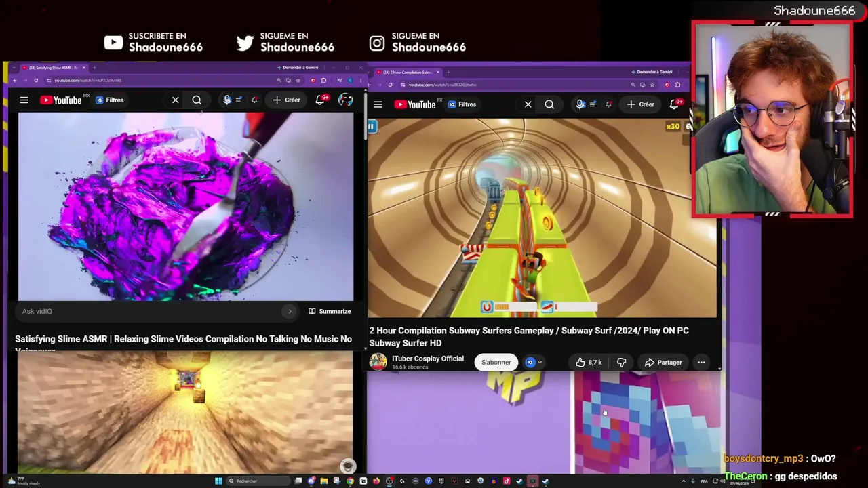This screenshot has width=868, height=488.
Task: Show hidden system tray icons
Action: [683, 481]
